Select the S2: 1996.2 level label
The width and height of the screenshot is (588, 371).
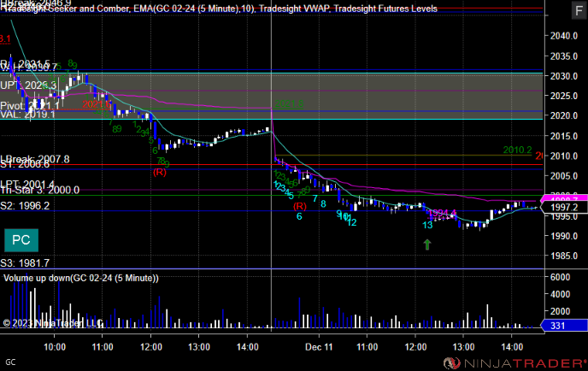coord(25,205)
